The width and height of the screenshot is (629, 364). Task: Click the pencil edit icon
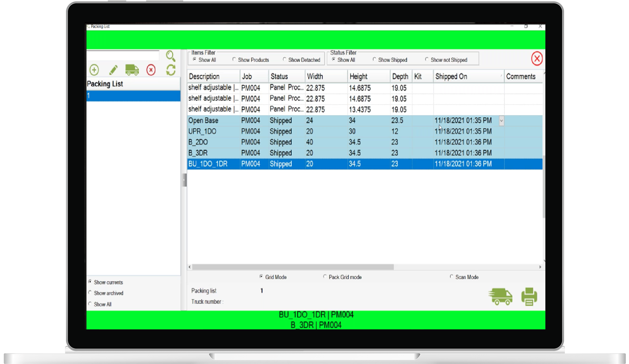[x=113, y=70]
